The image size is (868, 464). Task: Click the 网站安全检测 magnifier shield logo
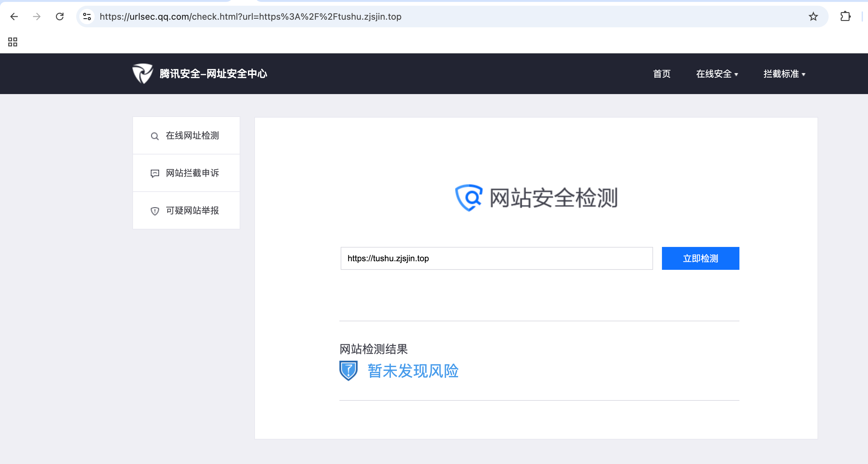(x=468, y=198)
